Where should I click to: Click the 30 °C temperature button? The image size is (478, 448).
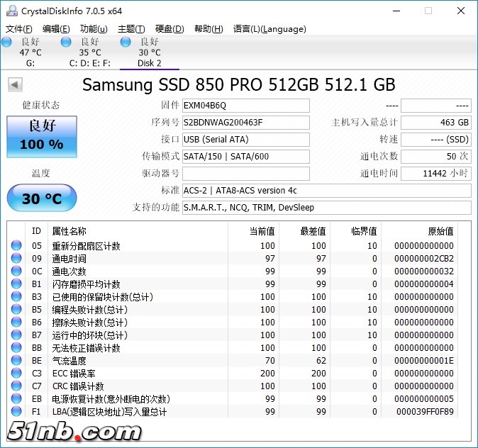(x=42, y=198)
